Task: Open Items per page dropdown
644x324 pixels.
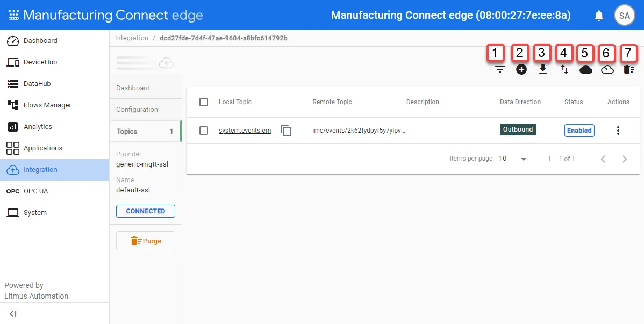Action: 513,159
